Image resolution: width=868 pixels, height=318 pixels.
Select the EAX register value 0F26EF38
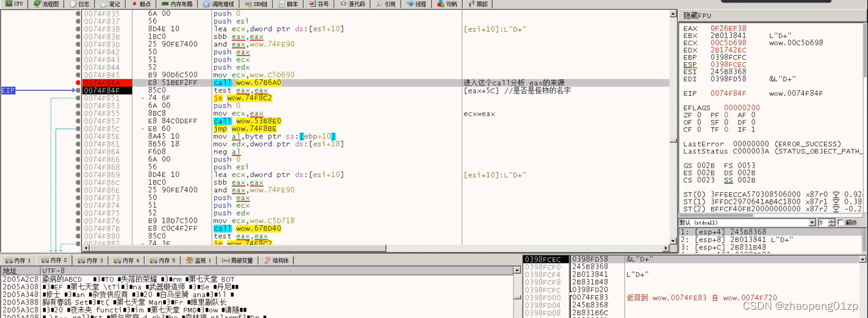pos(728,28)
